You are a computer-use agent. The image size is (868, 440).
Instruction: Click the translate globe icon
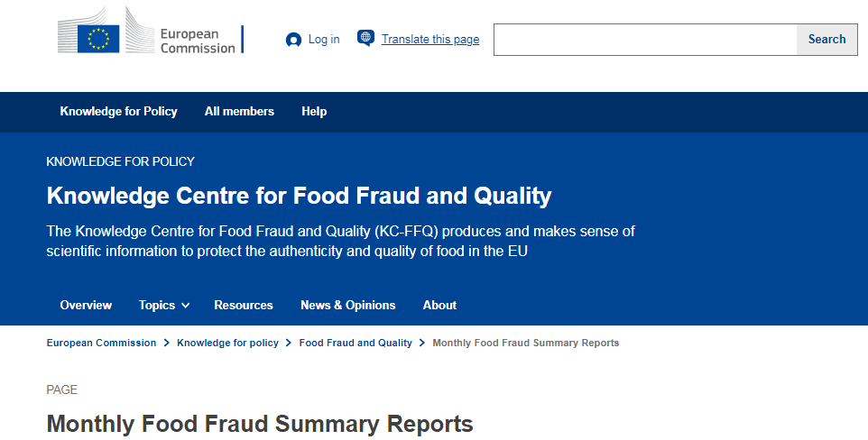coord(365,38)
